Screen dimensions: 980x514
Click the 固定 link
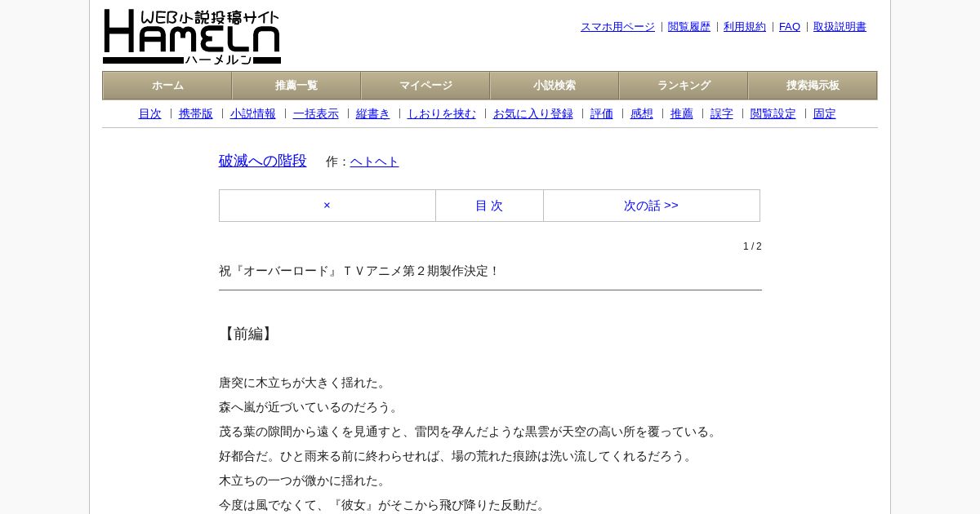click(825, 114)
